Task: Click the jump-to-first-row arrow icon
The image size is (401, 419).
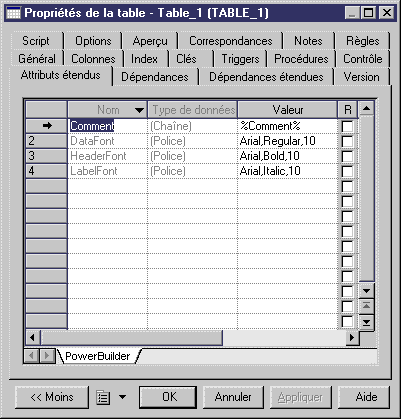Action: click(366, 305)
